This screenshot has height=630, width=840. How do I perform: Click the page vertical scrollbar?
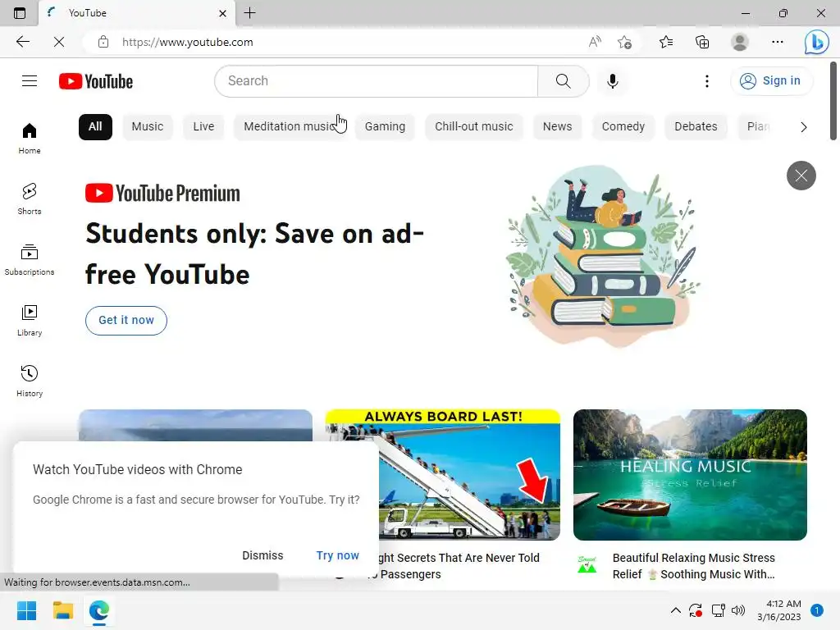(833, 101)
